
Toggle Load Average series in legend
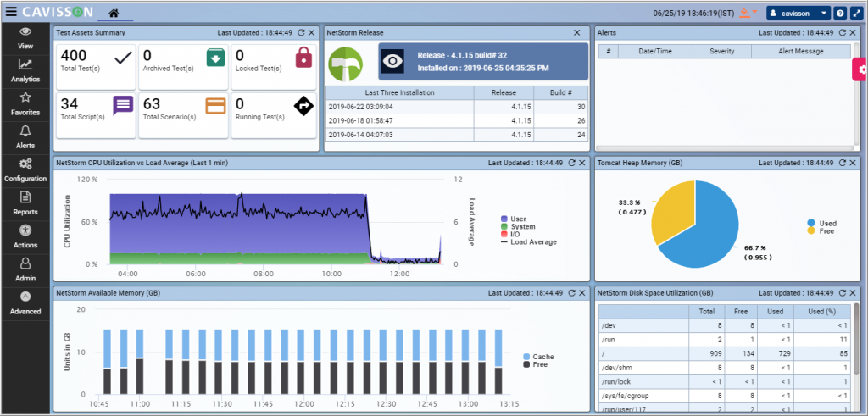coord(529,241)
